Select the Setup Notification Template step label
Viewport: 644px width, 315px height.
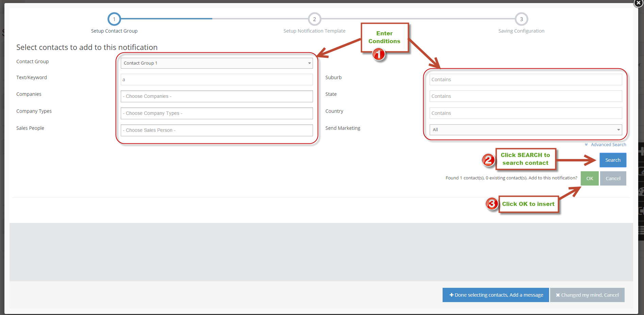coord(314,31)
